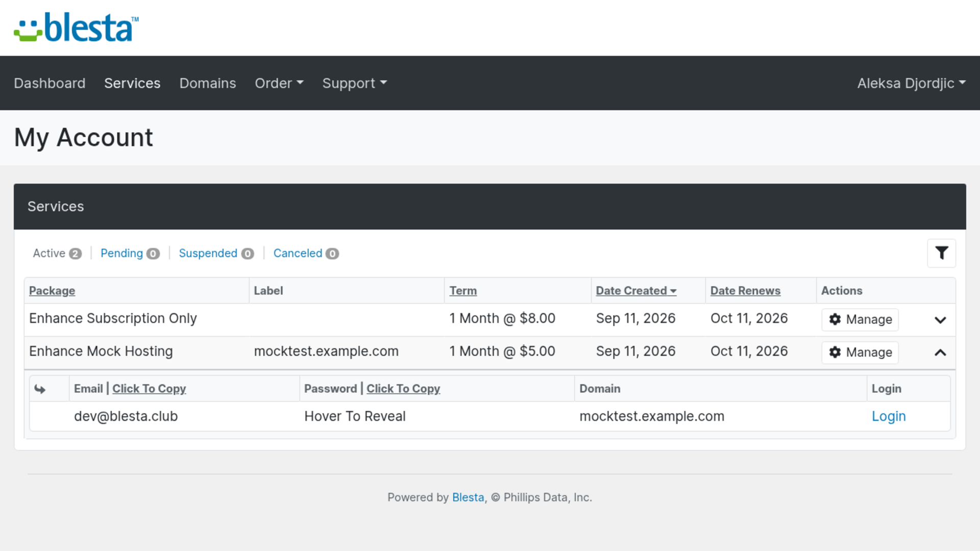Screen dimensions: 980x551
Task: Collapse the Enhance Mock Hosting row chevron
Action: point(940,353)
